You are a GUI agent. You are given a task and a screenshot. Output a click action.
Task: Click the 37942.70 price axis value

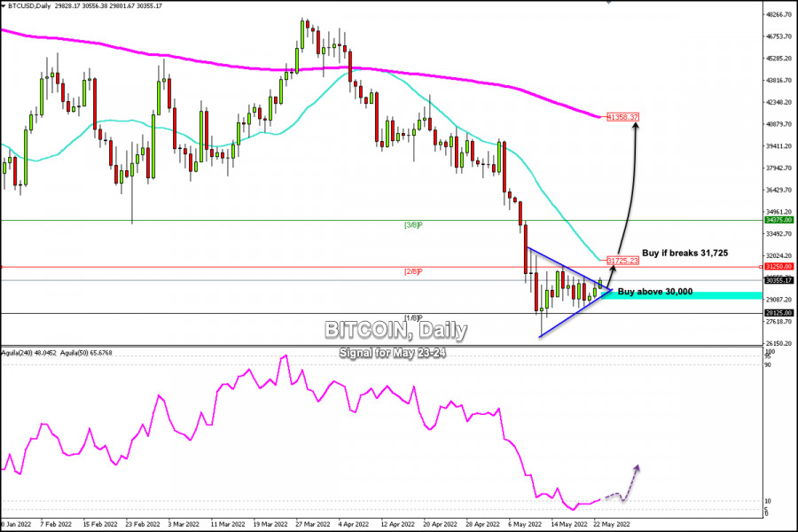778,168
